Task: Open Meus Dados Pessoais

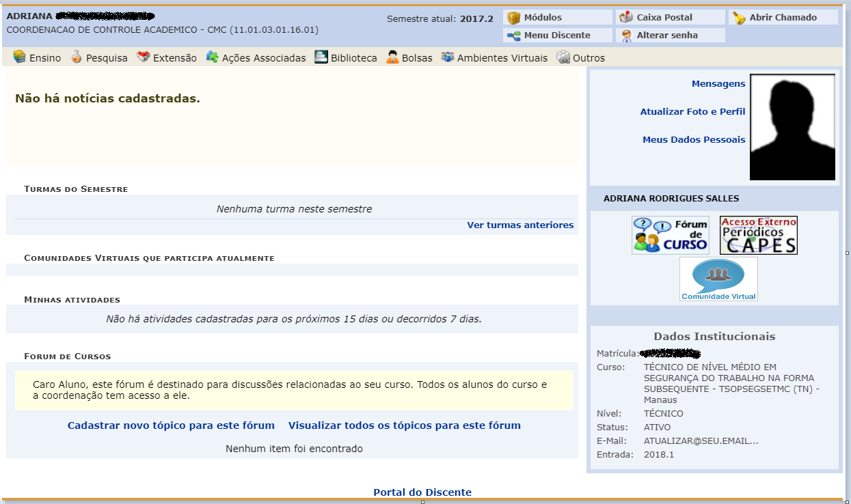Action: tap(694, 140)
